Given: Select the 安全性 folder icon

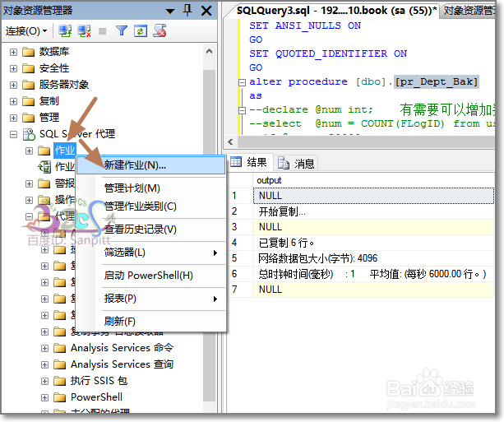Looking at the screenshot, I should tap(28, 68).
